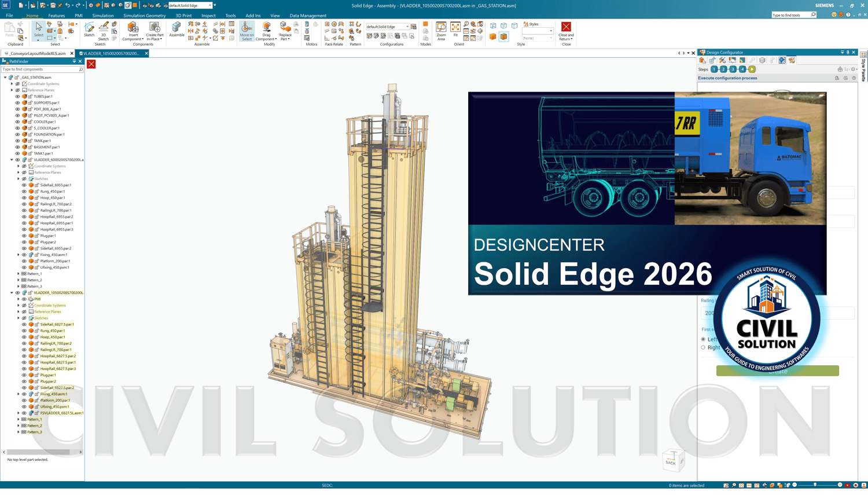The height and width of the screenshot is (495, 868).
Task: Click the Paste icon in Clipboard group
Action: 9,29
